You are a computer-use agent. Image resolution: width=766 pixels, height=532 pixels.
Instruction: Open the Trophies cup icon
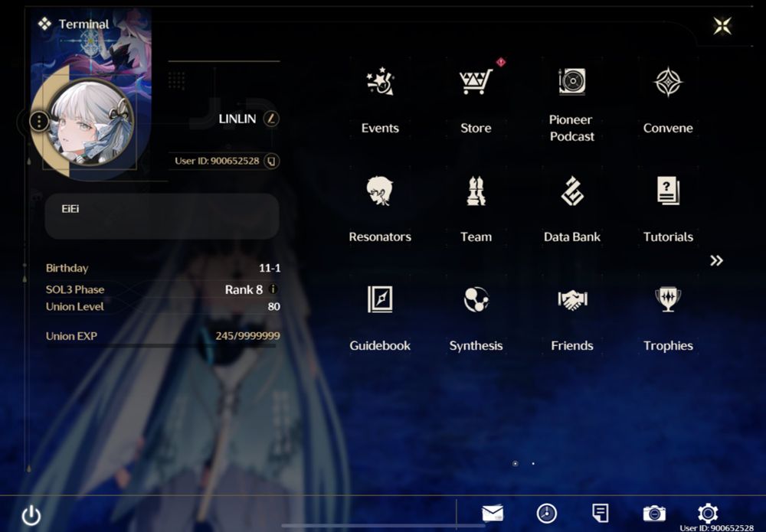668,299
